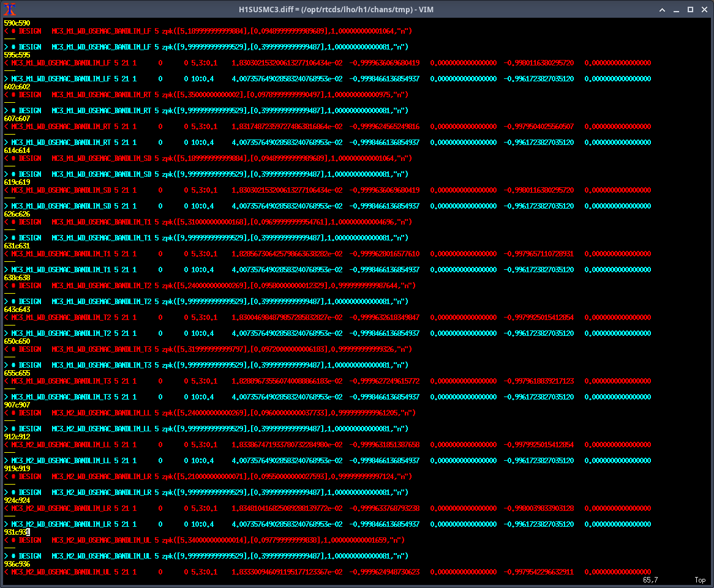Place cursor on the 590c590 diff hunk header

(x=17, y=23)
